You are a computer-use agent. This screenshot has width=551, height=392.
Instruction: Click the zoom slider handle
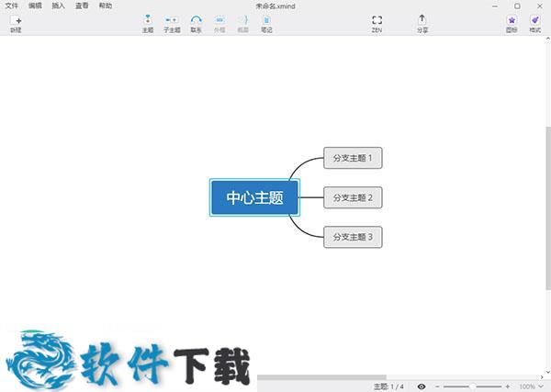472,386
